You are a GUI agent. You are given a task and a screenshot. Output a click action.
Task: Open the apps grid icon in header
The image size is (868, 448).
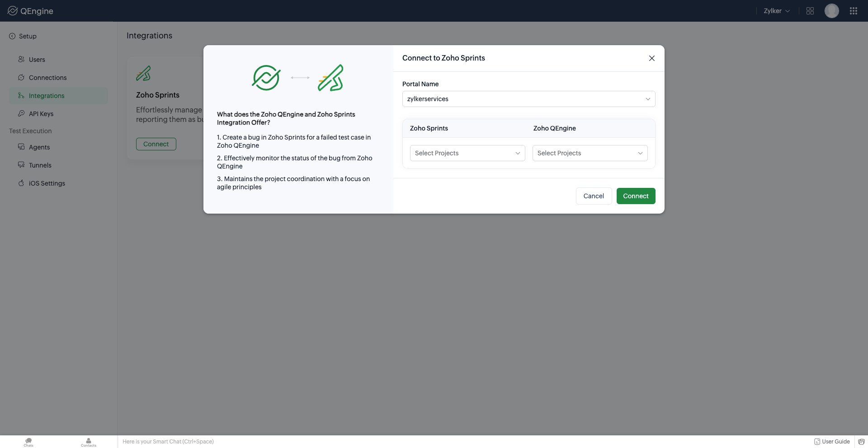coord(854,11)
